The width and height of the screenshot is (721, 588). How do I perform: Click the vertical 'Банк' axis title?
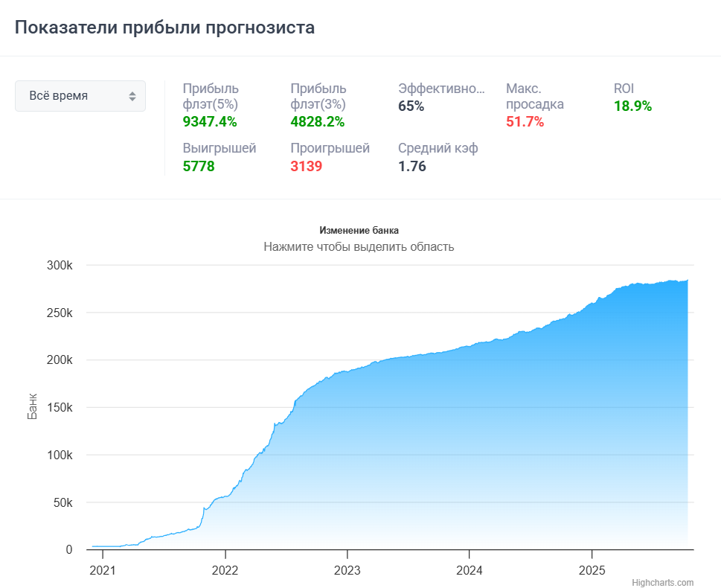pyautogui.click(x=33, y=407)
